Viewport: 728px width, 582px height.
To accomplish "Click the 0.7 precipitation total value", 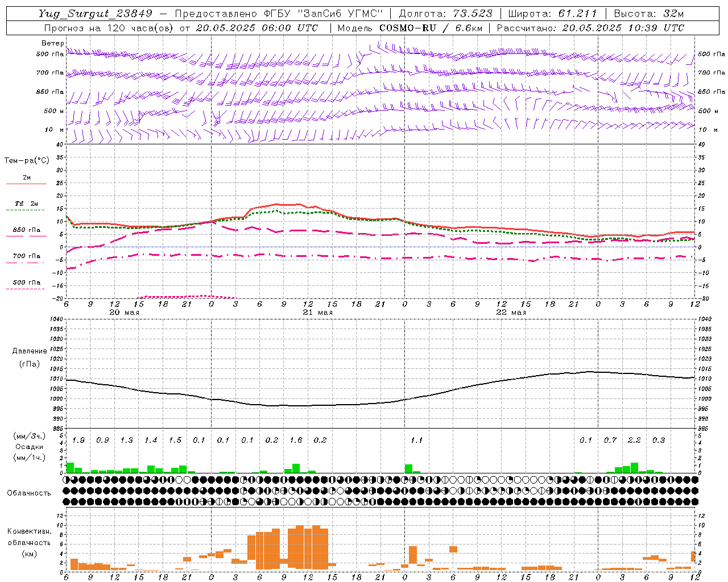I will 610,440.
